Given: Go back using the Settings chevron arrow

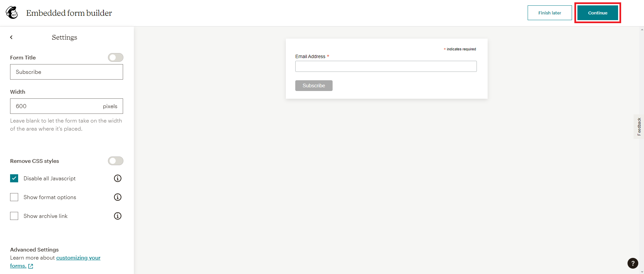Looking at the screenshot, I should [11, 37].
